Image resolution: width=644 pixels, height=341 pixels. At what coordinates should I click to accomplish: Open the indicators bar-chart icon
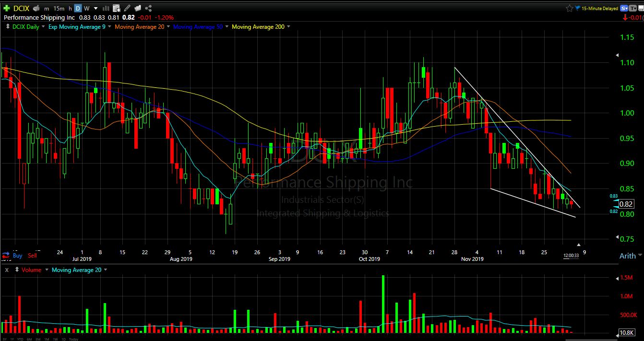pos(106,8)
